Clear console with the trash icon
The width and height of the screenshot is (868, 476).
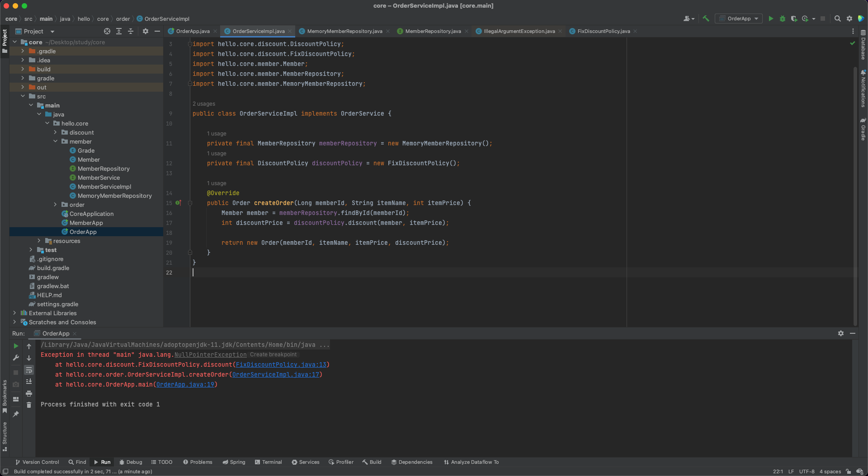coord(29,405)
